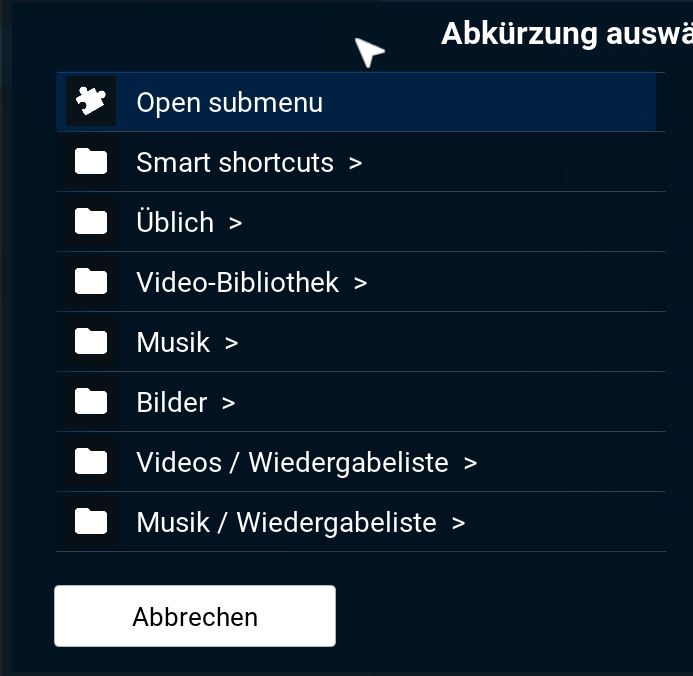Expand the Smart shortcuts chevron arrow

(355, 163)
